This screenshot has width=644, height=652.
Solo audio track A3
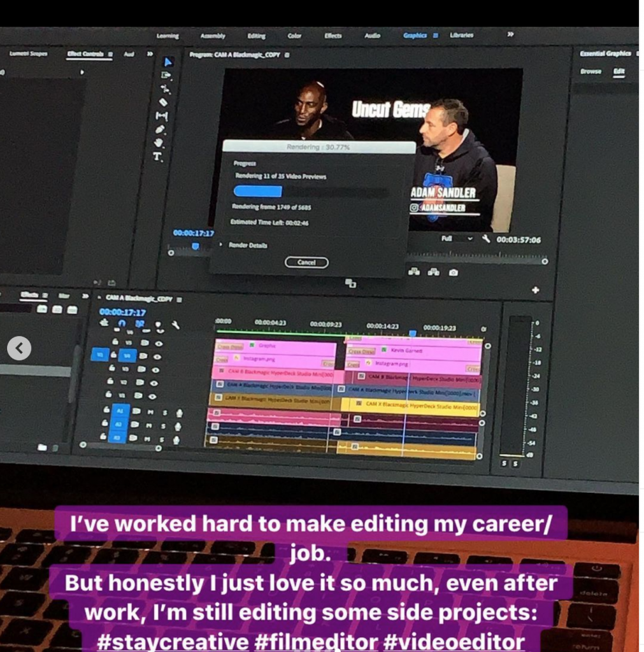(x=162, y=439)
